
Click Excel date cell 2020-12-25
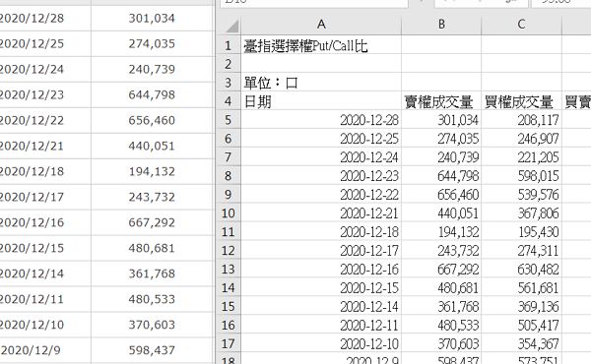[x=321, y=139]
